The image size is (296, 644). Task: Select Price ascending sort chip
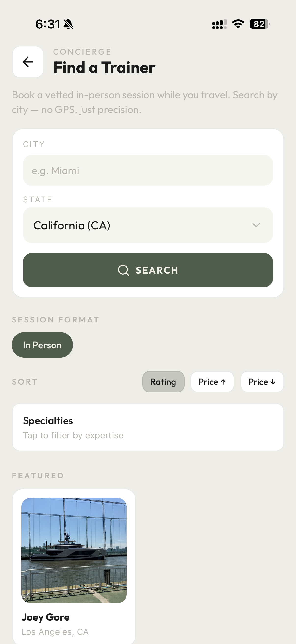pyautogui.click(x=212, y=382)
